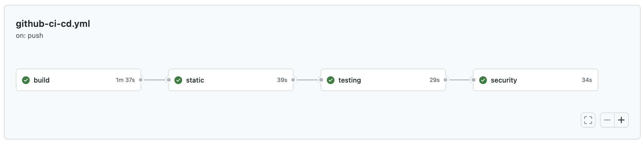Open the security job label
The width and height of the screenshot is (644, 143).
click(x=504, y=80)
